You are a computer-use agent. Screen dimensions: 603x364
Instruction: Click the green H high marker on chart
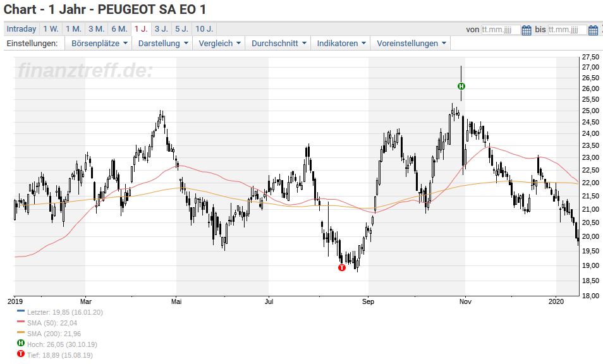[461, 86]
